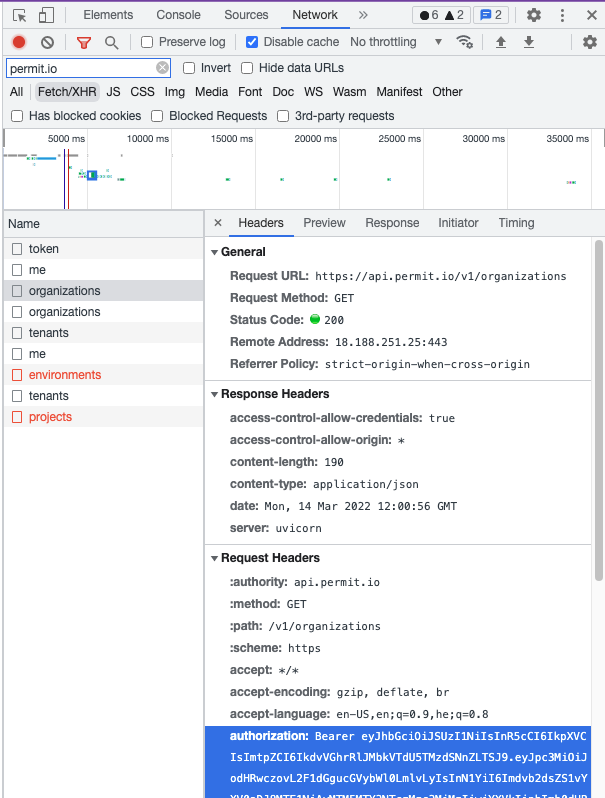Filter requests by Img
Screen dimensions: 605x798
175,92
